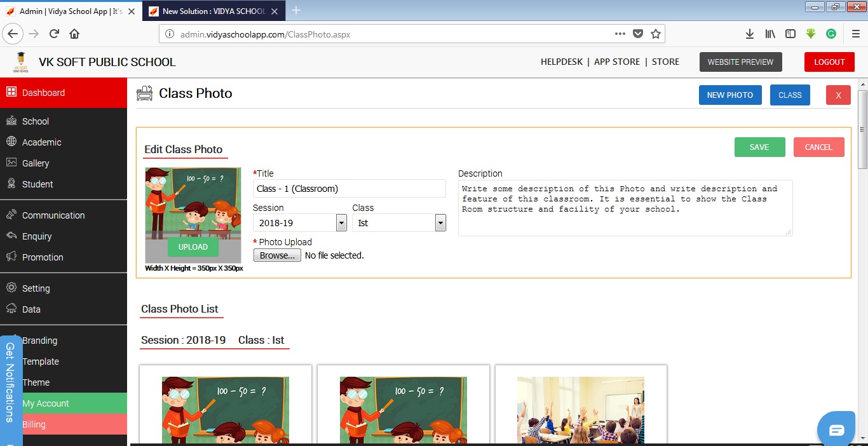Open the Pocket save icon
Viewport: 868px width, 446px height.
[x=638, y=34]
